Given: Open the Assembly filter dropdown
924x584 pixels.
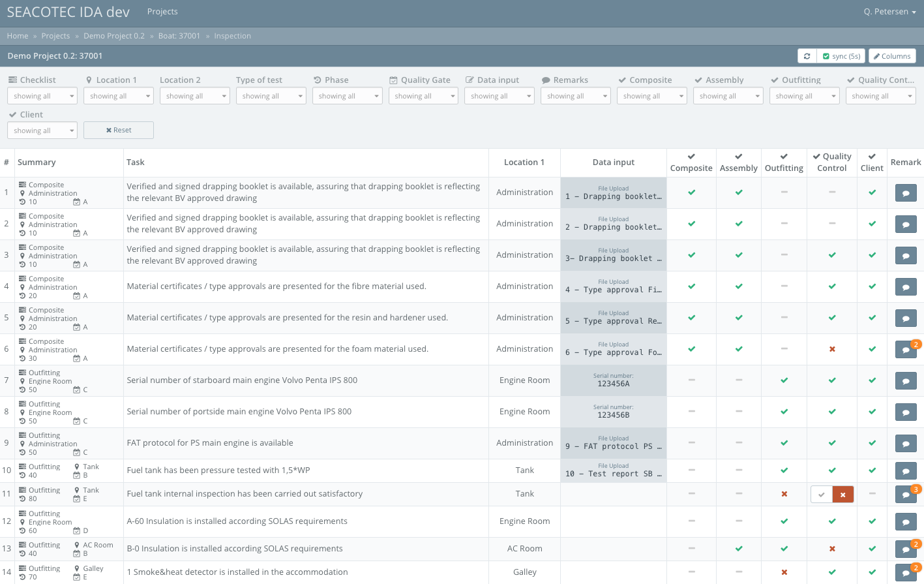Looking at the screenshot, I should (729, 96).
